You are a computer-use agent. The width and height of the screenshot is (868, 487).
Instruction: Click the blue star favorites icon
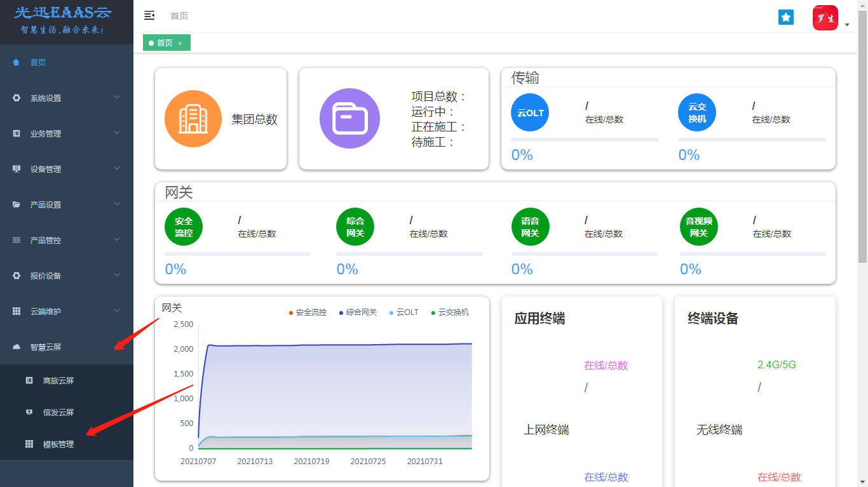786,17
